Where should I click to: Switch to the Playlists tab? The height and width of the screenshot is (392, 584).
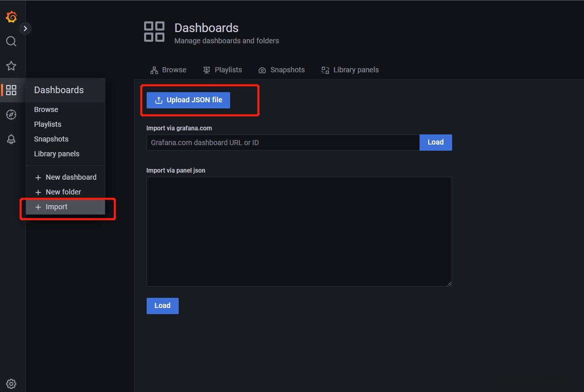[223, 70]
